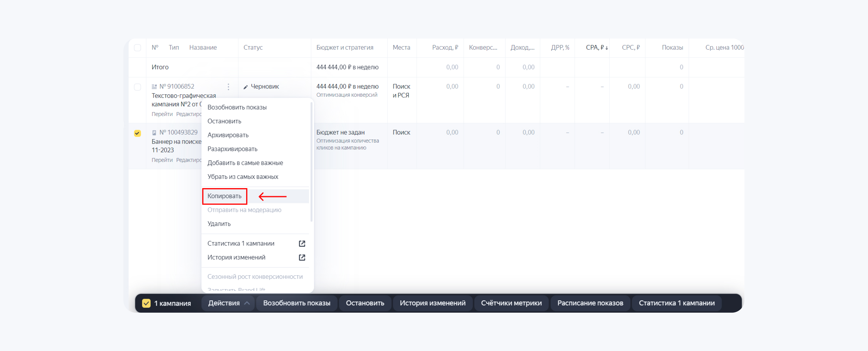
Task: Click № column header
Action: (155, 48)
